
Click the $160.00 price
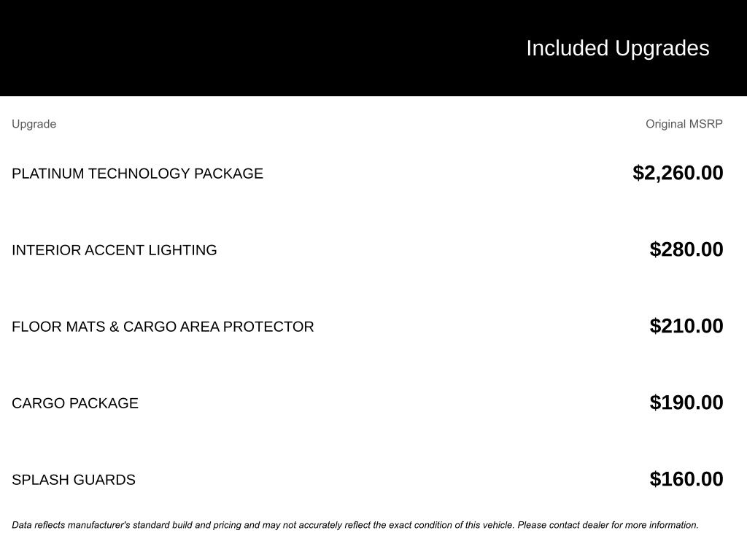pyautogui.click(x=686, y=479)
